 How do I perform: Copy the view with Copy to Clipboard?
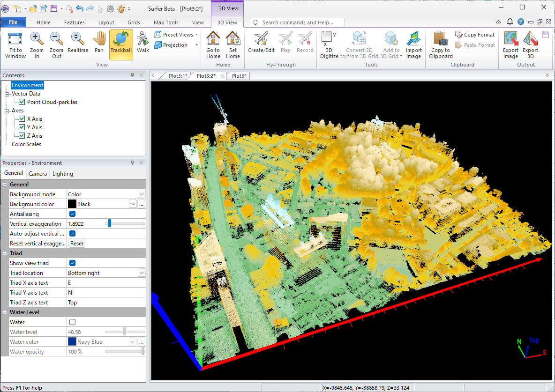click(x=441, y=44)
